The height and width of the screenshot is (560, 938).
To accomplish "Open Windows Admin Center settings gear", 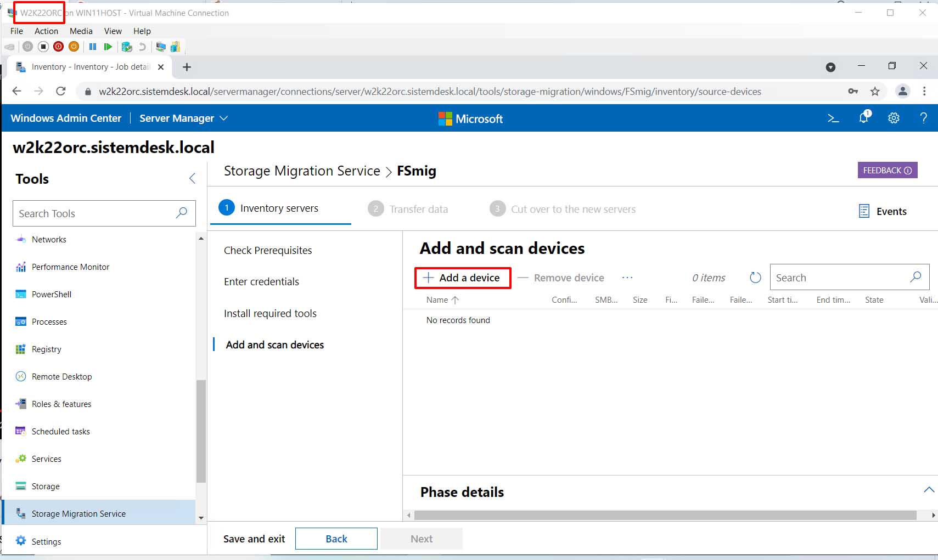I will click(x=894, y=118).
